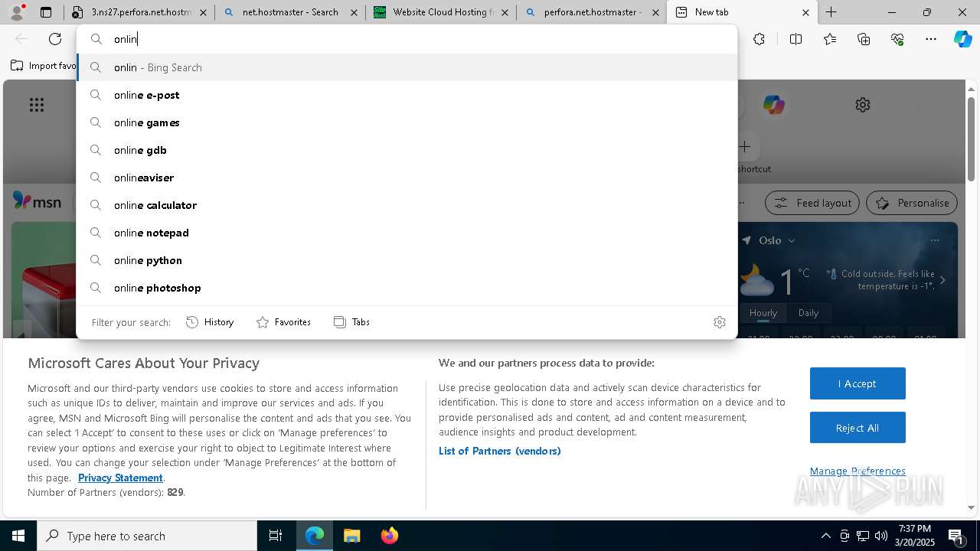Click the Feed layout button
The height and width of the screenshot is (551, 980).
(x=812, y=203)
